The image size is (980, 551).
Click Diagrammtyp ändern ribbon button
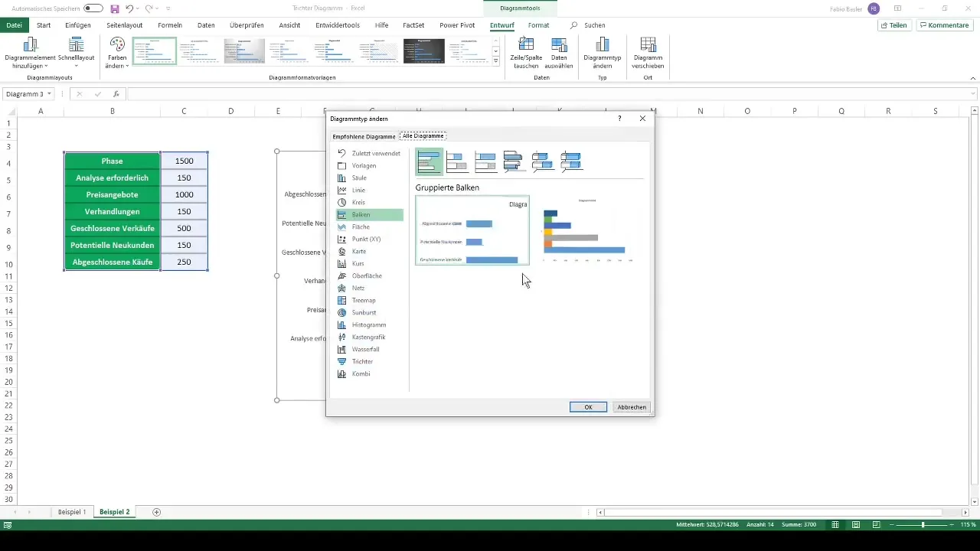pos(603,53)
